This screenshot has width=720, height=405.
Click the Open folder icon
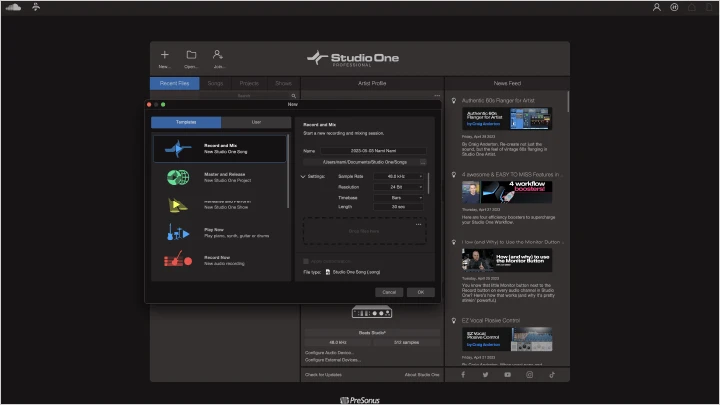point(191,55)
